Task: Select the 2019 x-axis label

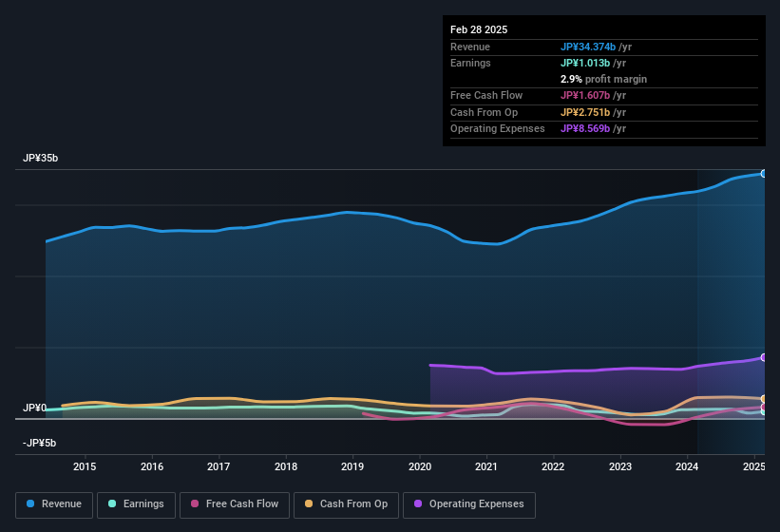Action: pyautogui.click(x=352, y=466)
